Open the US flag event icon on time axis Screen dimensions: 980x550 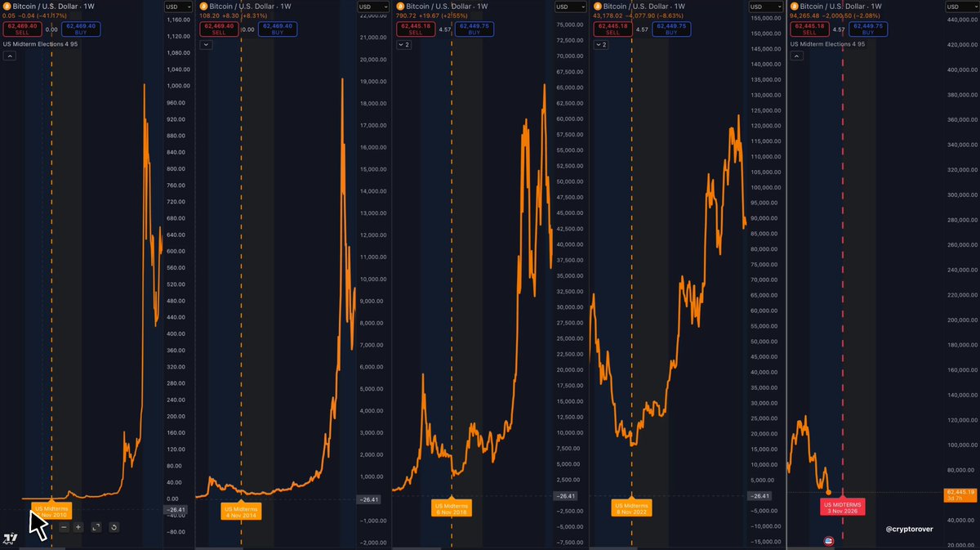coord(831,541)
